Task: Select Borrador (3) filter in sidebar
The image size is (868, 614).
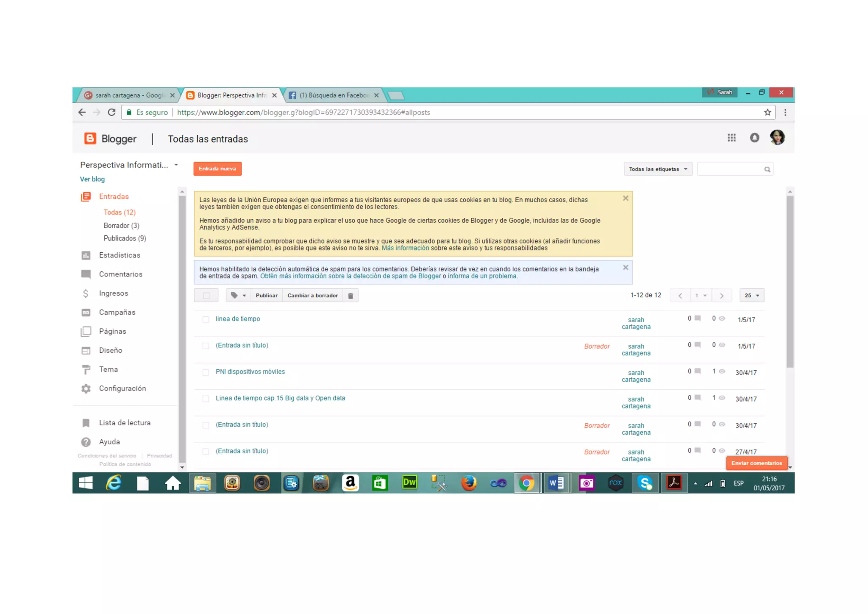Action: (121, 226)
